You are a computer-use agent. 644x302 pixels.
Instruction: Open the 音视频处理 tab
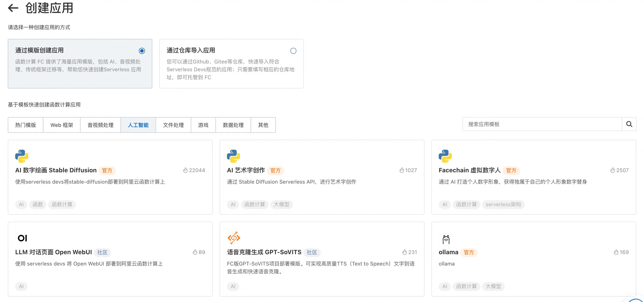100,125
